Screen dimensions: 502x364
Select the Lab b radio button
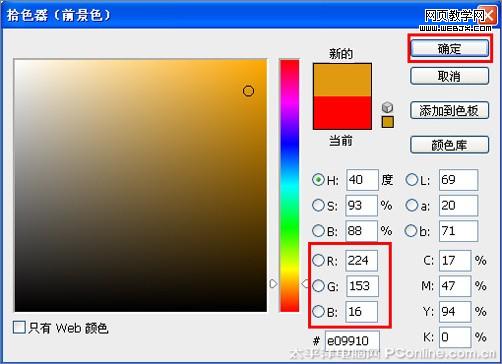(x=411, y=230)
